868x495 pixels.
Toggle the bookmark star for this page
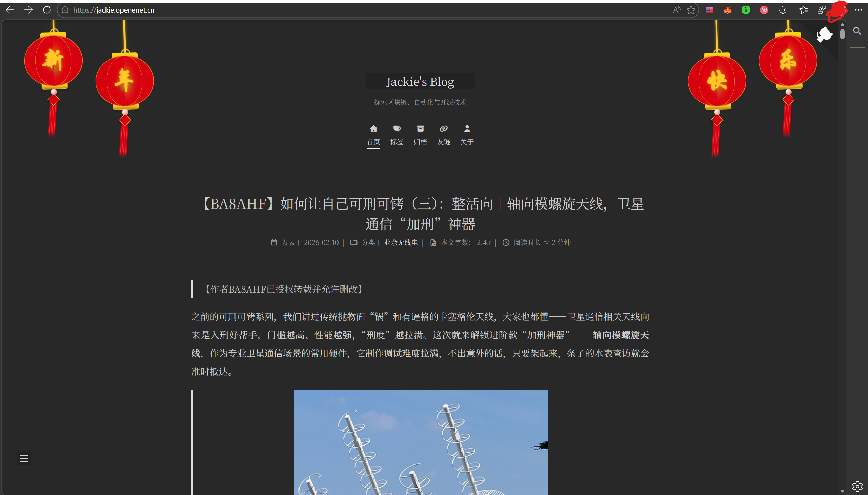point(691,10)
